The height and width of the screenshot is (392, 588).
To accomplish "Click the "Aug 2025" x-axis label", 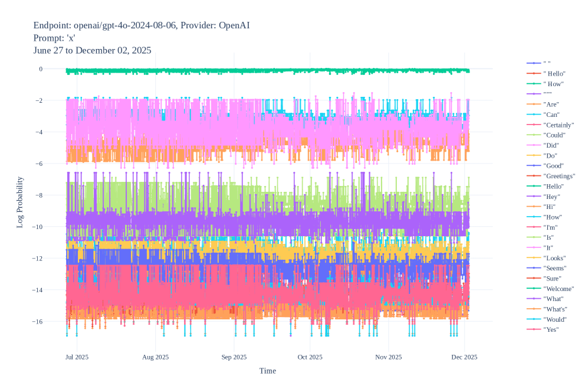I will click(155, 357).
